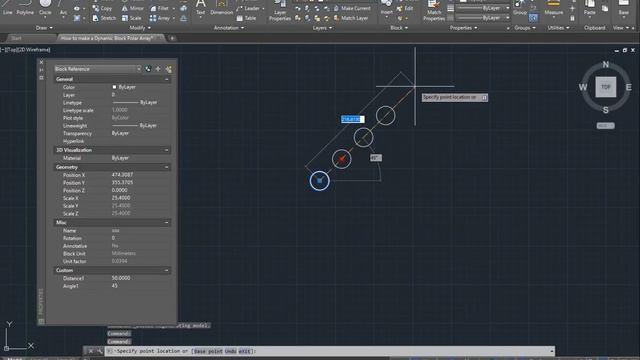Image resolution: width=640 pixels, height=360 pixels.
Task: Click the Group tool
Action: pyautogui.click(x=520, y=7)
